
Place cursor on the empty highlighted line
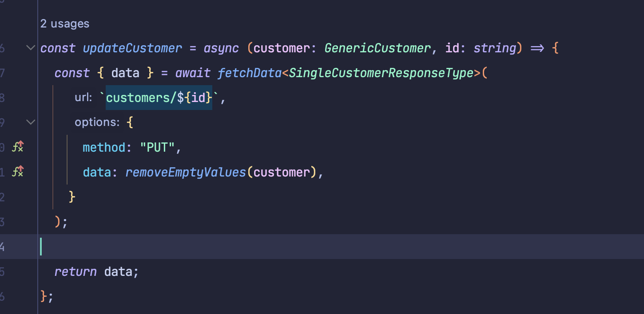tap(342, 247)
